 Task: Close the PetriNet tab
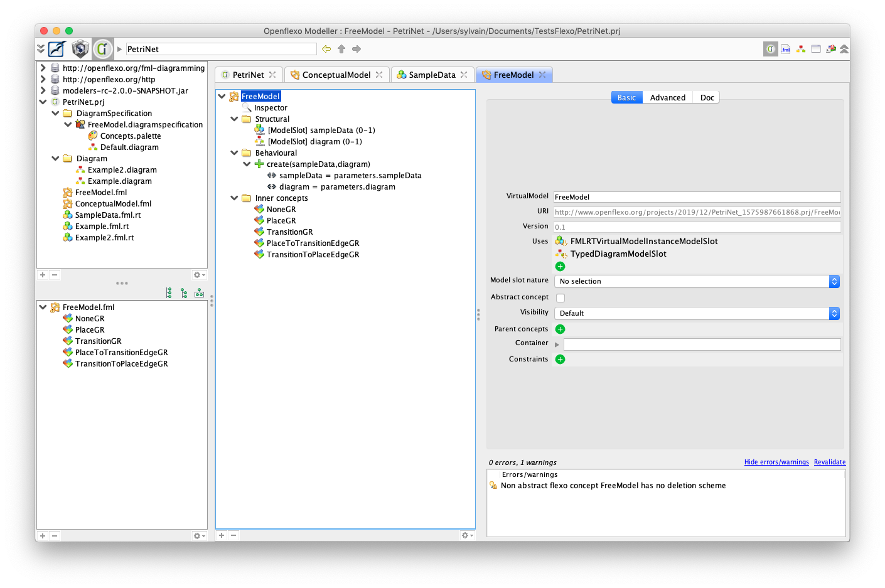pyautogui.click(x=272, y=75)
